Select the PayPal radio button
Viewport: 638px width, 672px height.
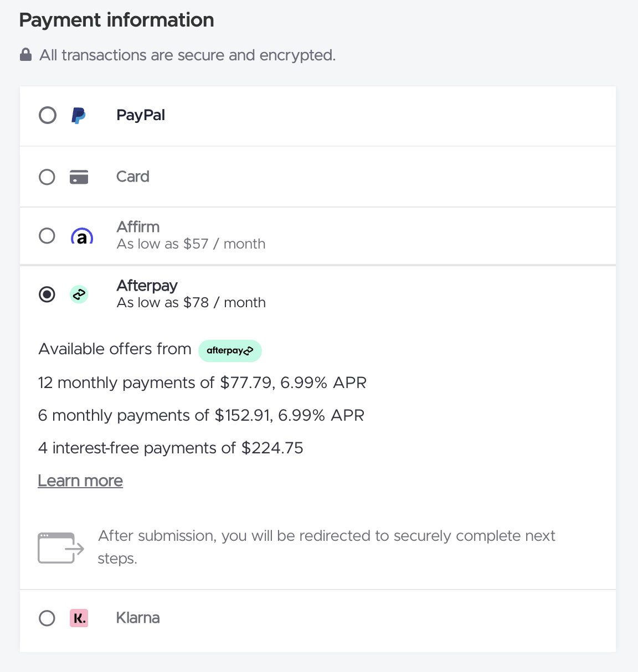(48, 116)
